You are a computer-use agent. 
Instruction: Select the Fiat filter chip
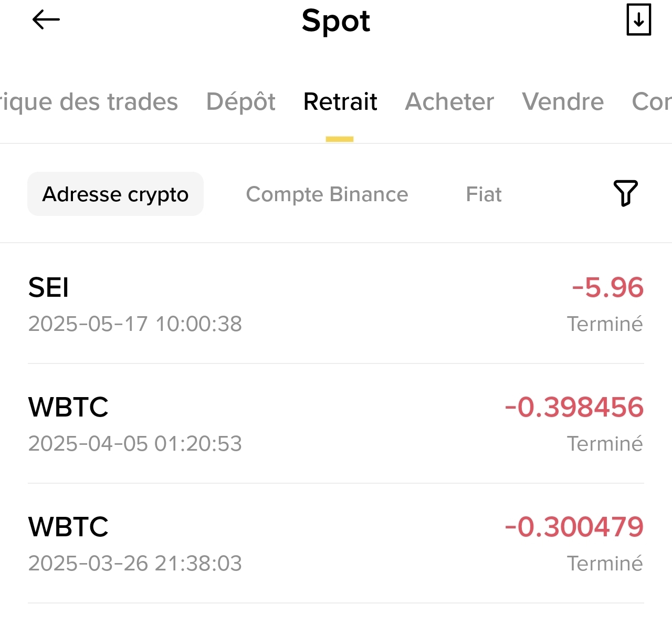483,194
